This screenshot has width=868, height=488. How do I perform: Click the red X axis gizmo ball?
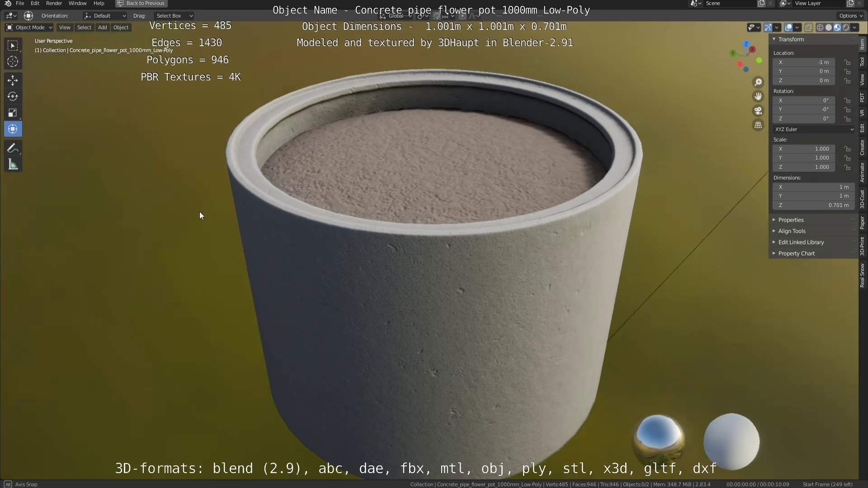point(752,49)
